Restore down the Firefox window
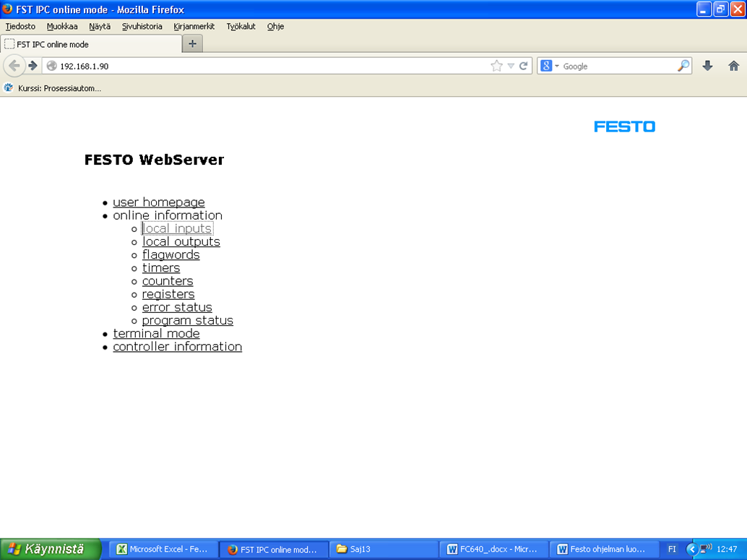This screenshot has height=560, width=747. (721, 9)
